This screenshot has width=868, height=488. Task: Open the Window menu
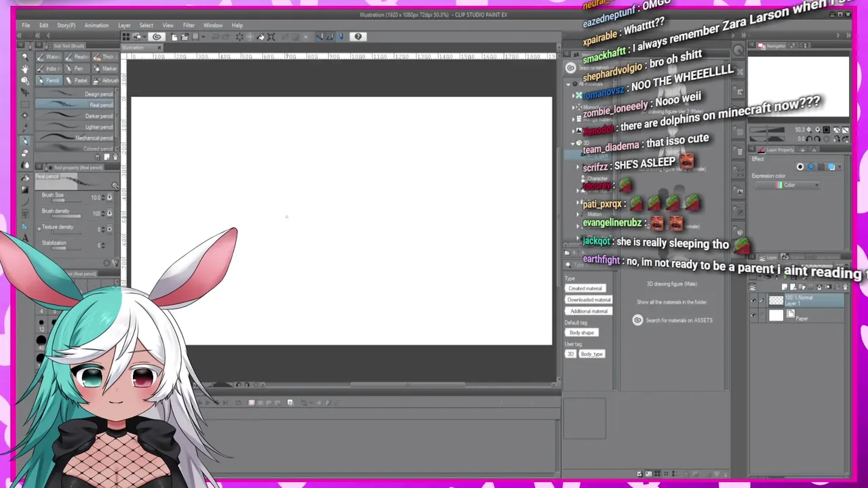click(213, 25)
